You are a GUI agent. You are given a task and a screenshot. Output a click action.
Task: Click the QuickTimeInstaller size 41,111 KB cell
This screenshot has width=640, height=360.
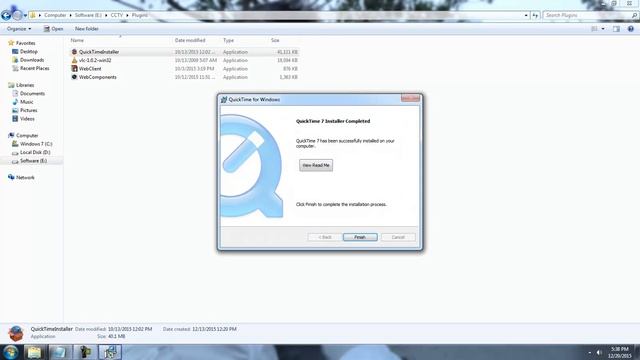(x=287, y=52)
